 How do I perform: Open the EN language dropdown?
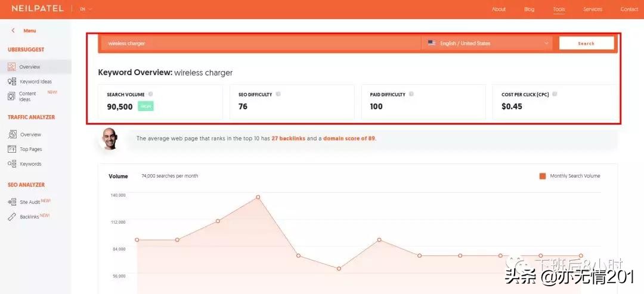pos(86,9)
